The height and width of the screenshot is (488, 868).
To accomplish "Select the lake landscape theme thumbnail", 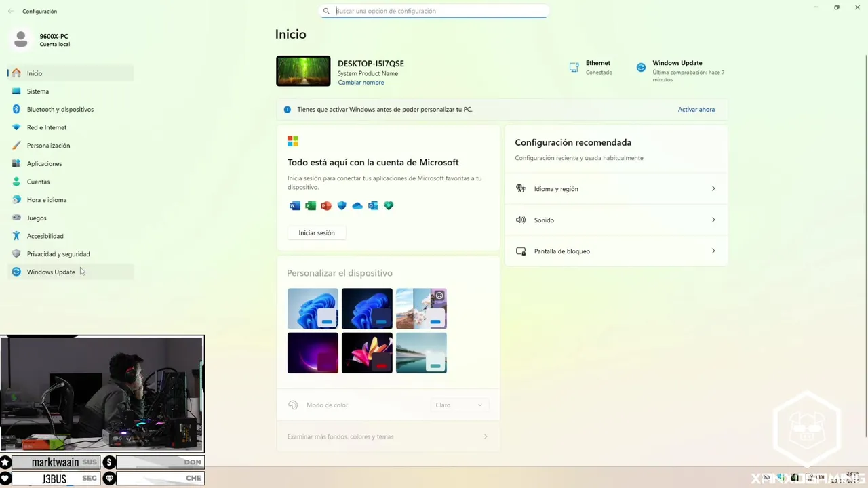I will (421, 352).
